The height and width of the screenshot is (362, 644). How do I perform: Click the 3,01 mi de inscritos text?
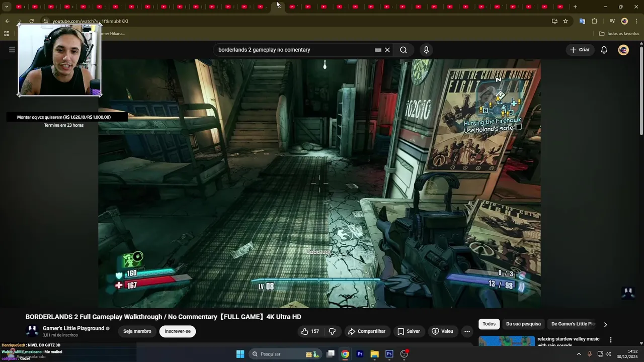[60, 335]
